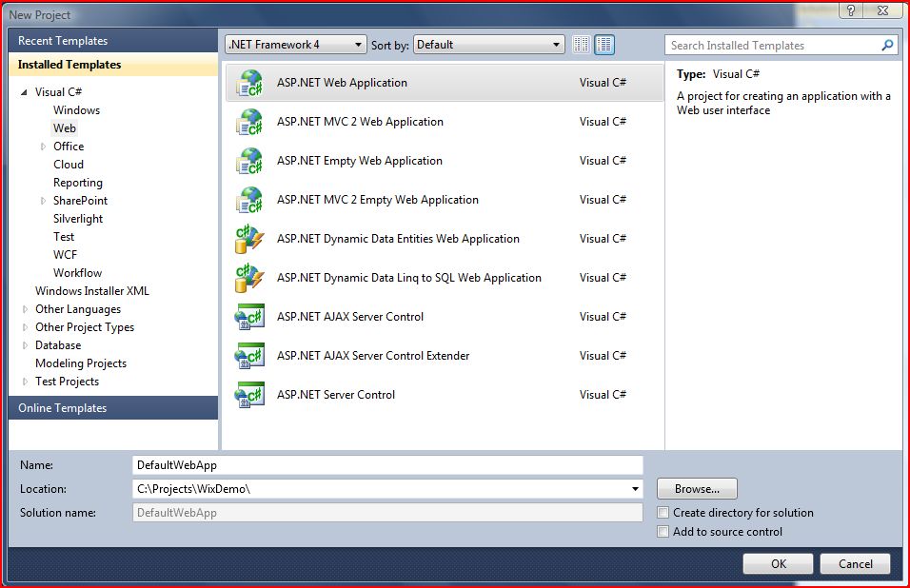
Task: Expand the Office node
Action: (x=43, y=147)
